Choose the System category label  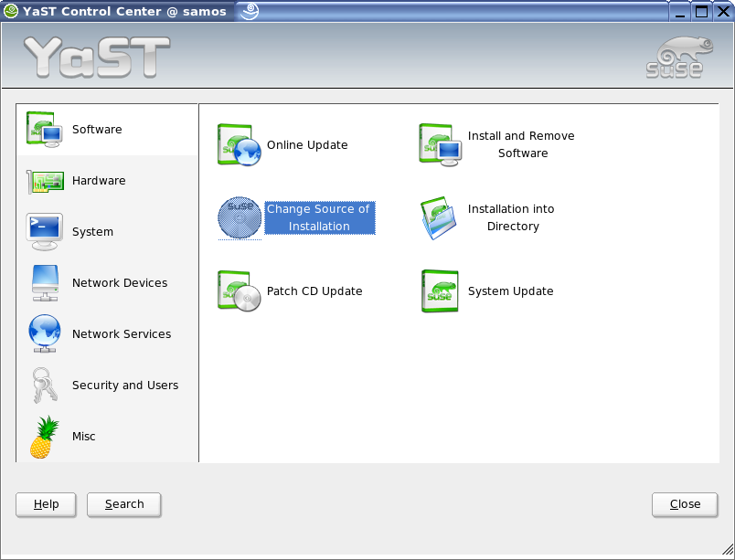[x=93, y=232]
